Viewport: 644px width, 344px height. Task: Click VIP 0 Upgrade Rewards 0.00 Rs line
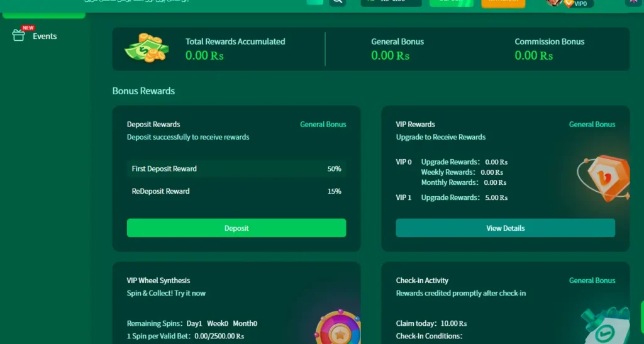point(452,162)
